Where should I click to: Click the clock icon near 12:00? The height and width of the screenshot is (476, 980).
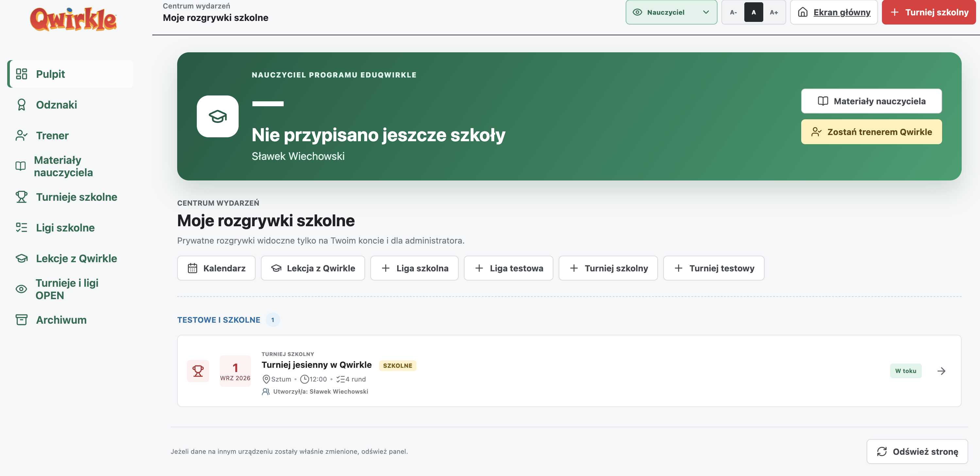[x=304, y=379]
